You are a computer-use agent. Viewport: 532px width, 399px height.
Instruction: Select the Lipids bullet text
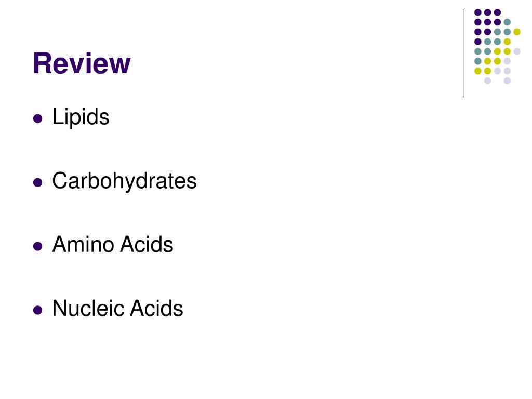pos(81,117)
